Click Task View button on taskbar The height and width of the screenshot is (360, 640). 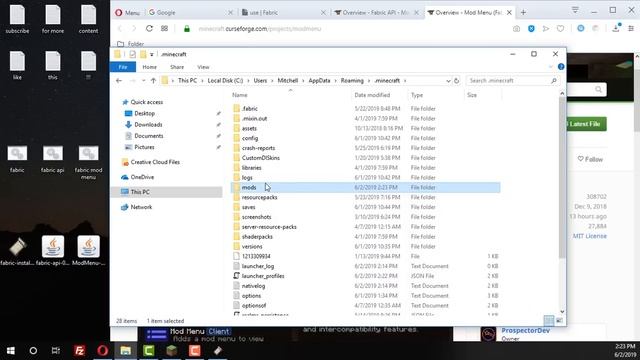click(x=56, y=351)
